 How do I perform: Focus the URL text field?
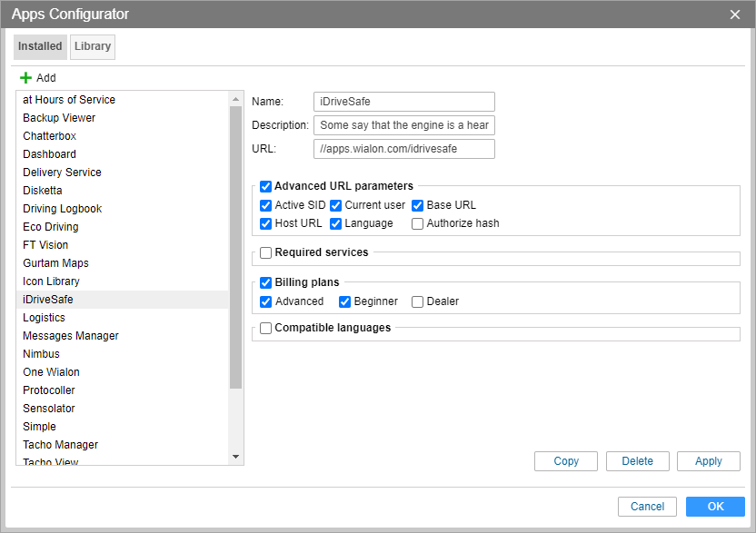pyautogui.click(x=403, y=149)
